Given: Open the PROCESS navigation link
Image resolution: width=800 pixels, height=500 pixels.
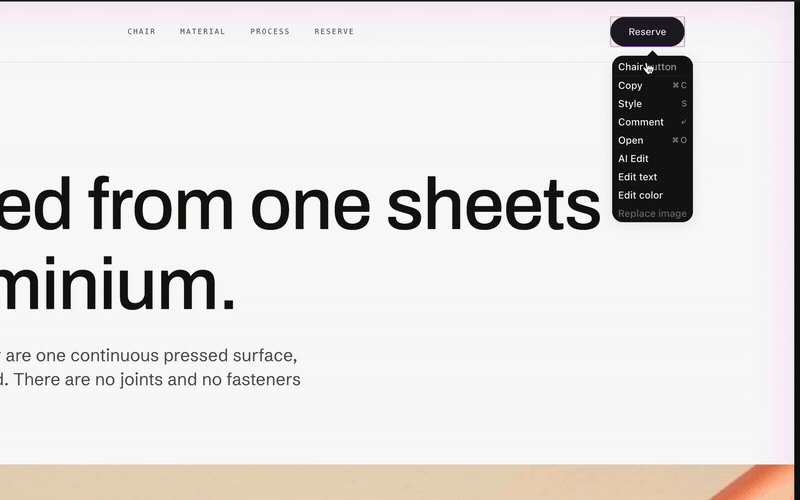Looking at the screenshot, I should pyautogui.click(x=270, y=32).
